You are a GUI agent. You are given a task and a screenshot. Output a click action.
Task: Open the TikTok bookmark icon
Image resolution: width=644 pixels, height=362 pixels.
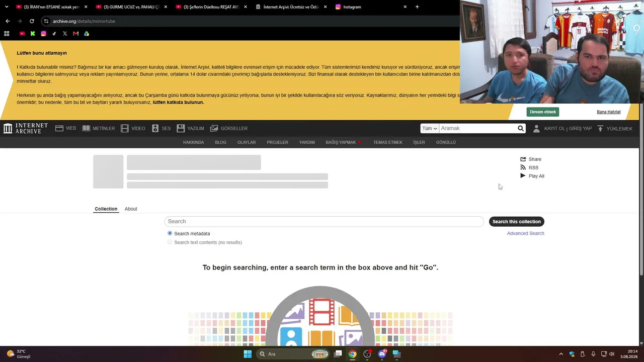click(54, 34)
